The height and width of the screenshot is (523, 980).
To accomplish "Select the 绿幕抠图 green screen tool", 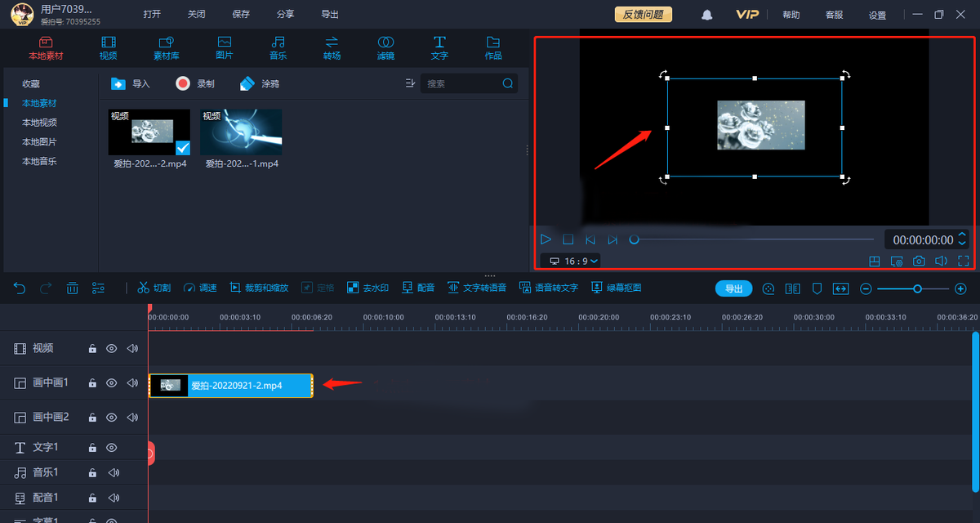I will tap(616, 288).
